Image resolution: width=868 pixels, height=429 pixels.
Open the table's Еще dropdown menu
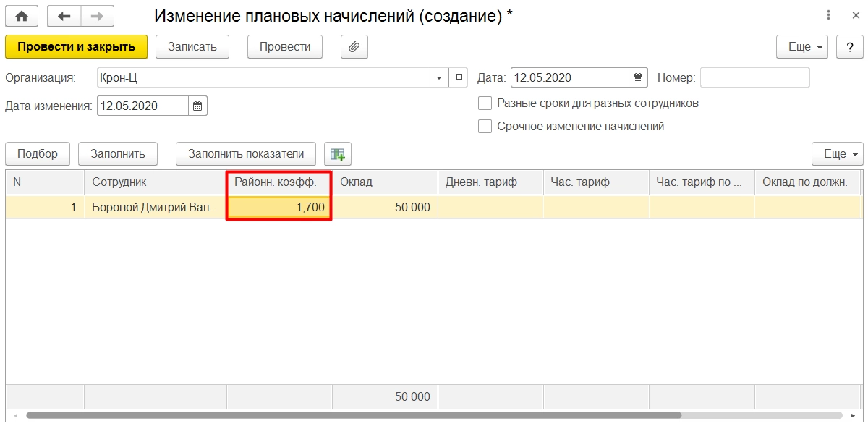coord(838,153)
